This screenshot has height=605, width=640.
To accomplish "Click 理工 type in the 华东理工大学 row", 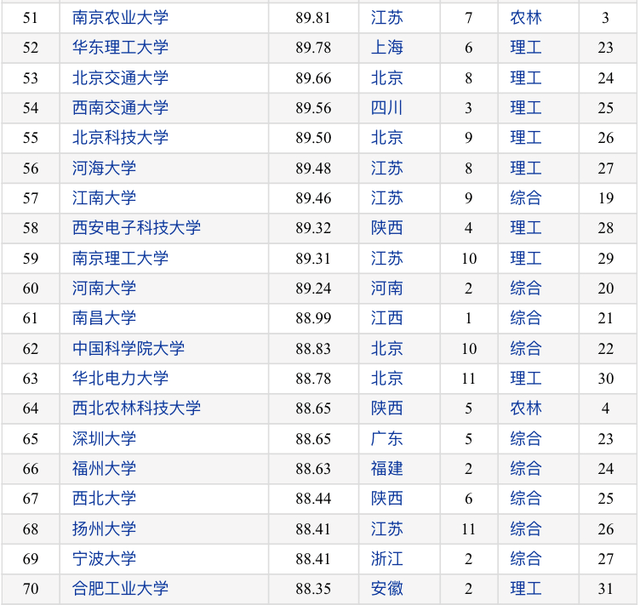I will (526, 47).
